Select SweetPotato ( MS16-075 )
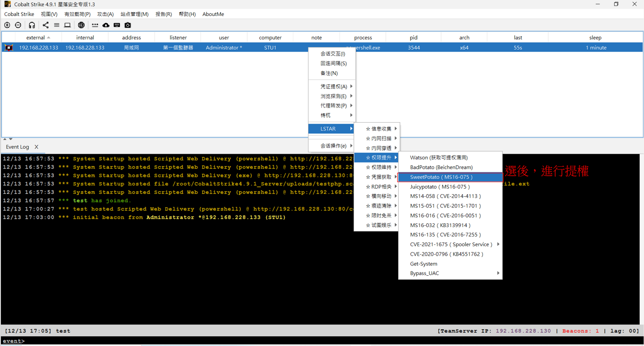644x346 pixels. [450, 177]
